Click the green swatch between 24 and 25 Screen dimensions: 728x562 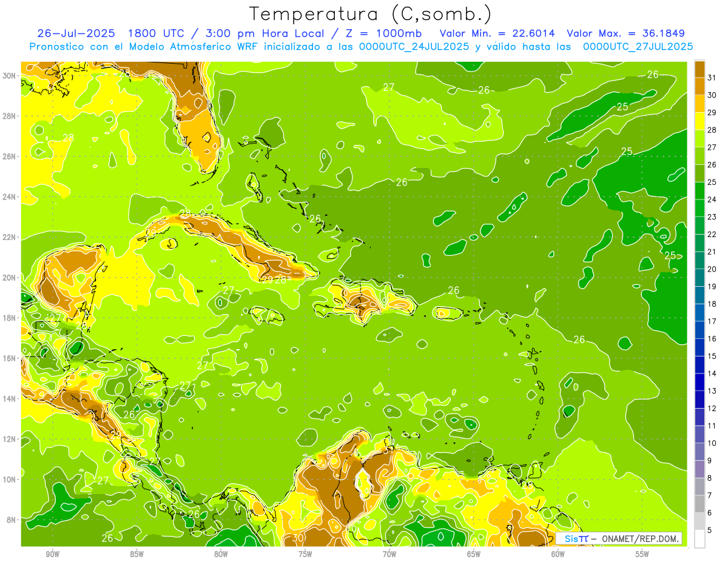click(x=699, y=191)
